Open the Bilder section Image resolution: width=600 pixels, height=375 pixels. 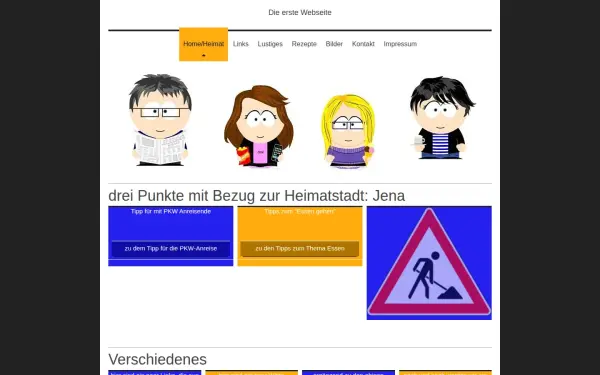click(x=334, y=44)
